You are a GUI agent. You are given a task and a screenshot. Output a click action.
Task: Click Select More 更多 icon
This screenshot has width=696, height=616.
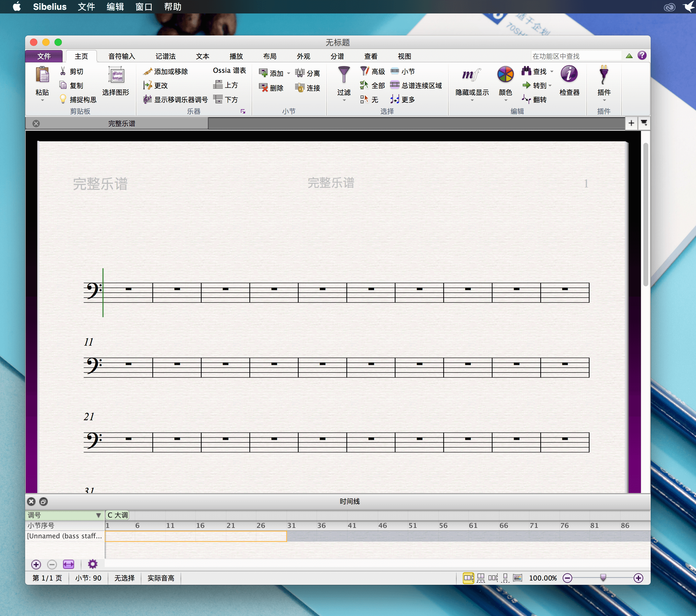(395, 99)
